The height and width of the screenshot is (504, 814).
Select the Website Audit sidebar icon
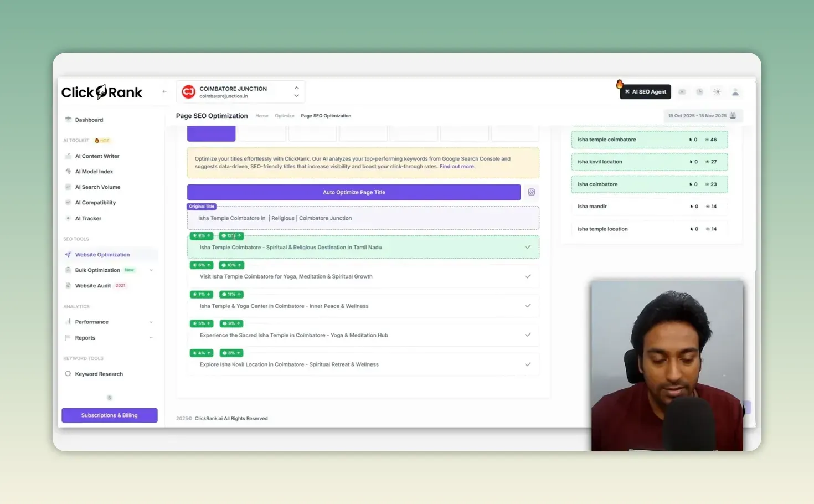click(68, 286)
